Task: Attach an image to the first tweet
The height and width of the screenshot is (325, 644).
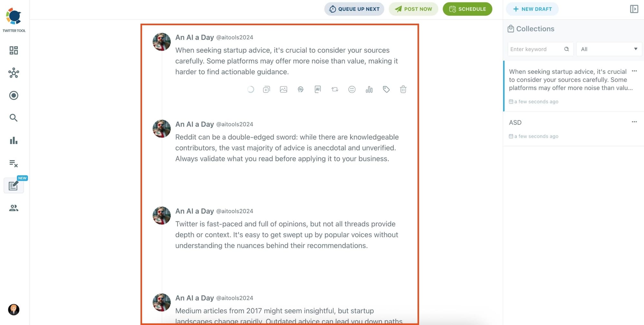Action: [284, 89]
